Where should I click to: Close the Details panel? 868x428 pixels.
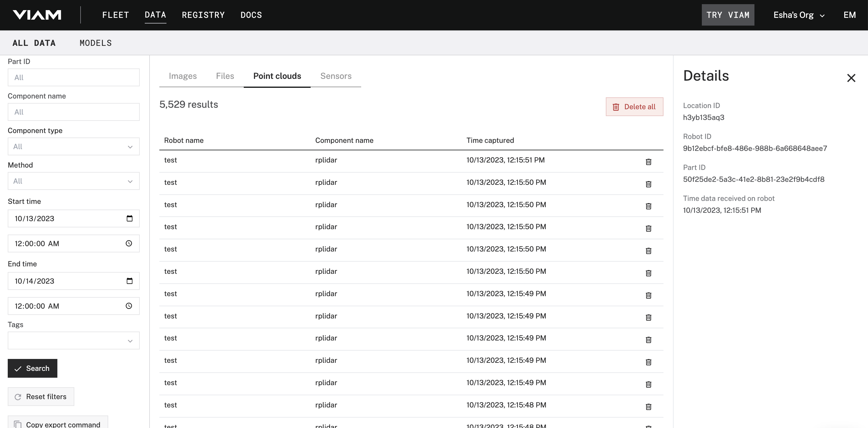851,78
